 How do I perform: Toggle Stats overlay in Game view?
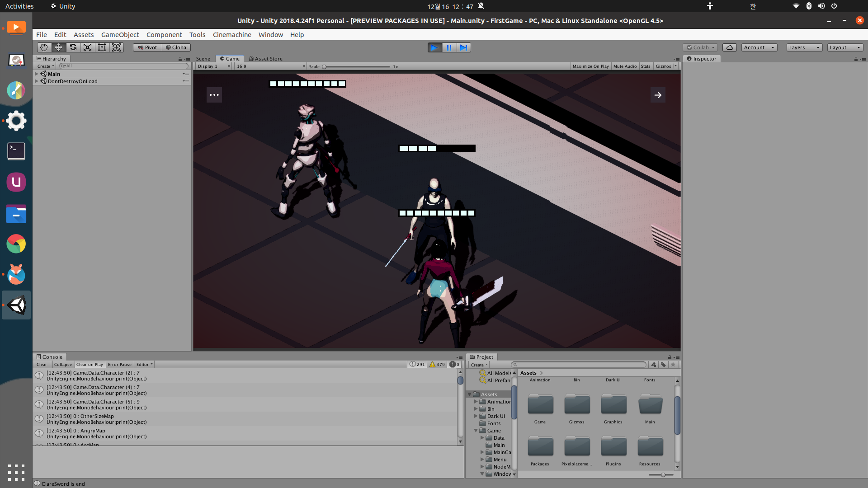click(646, 66)
